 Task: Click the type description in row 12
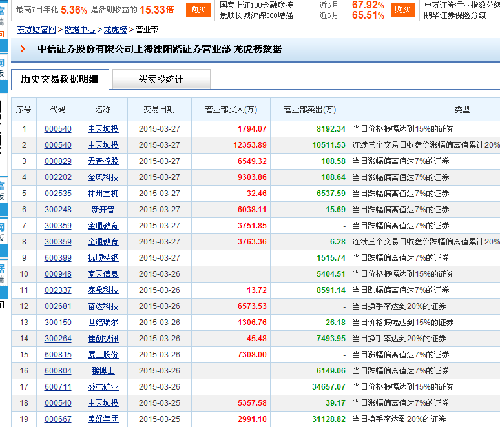[x=399, y=306]
